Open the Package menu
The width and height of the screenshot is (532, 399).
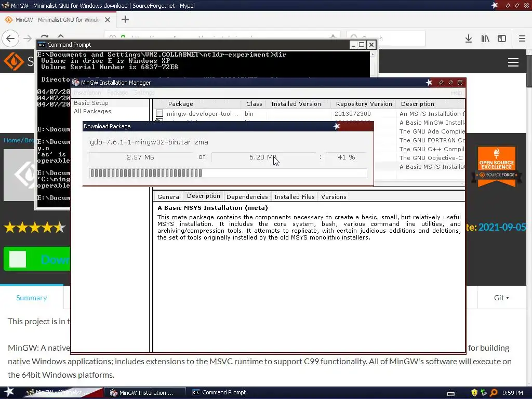coord(117,92)
